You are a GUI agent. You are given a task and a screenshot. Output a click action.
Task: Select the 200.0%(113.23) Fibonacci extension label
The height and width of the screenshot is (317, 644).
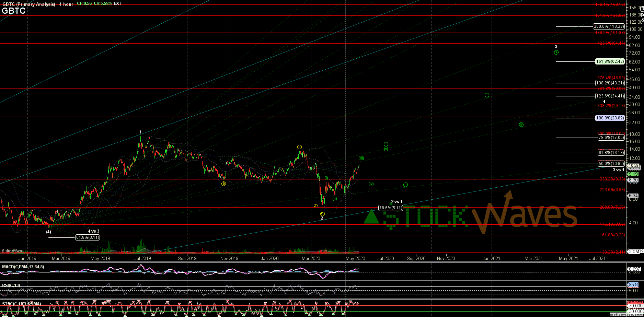[609, 26]
